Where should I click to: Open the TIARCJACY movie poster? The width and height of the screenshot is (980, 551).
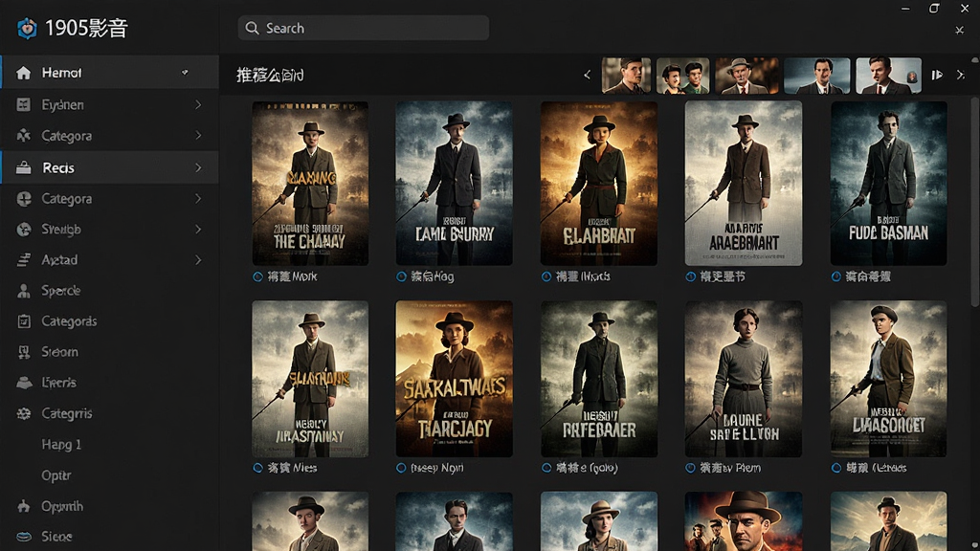click(454, 379)
